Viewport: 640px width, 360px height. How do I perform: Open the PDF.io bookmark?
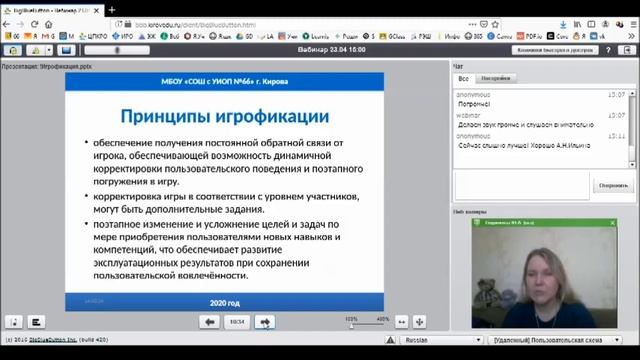(x=529, y=36)
